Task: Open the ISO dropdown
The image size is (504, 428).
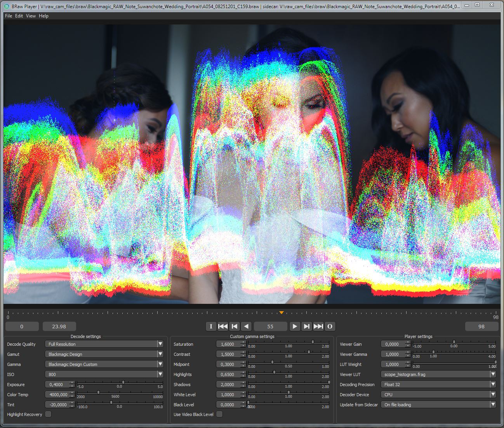Action: point(104,374)
